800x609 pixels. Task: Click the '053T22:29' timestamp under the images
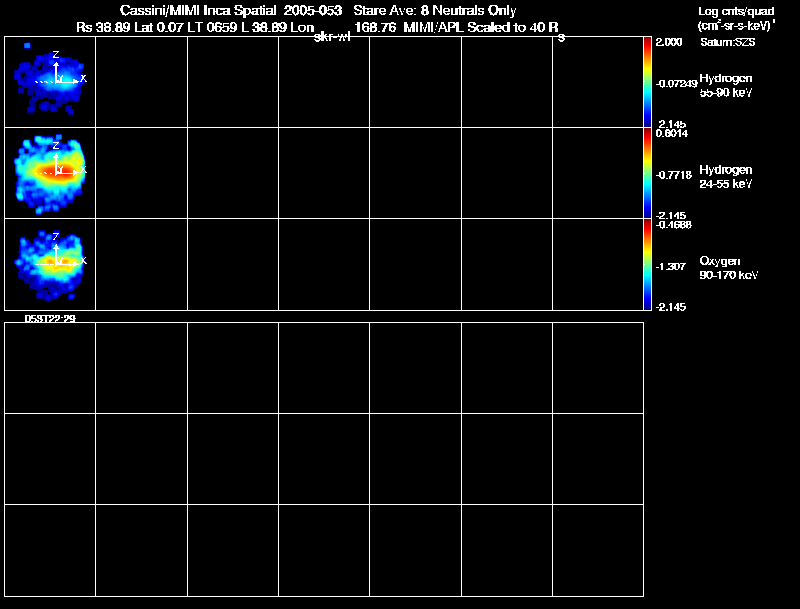click(50, 319)
